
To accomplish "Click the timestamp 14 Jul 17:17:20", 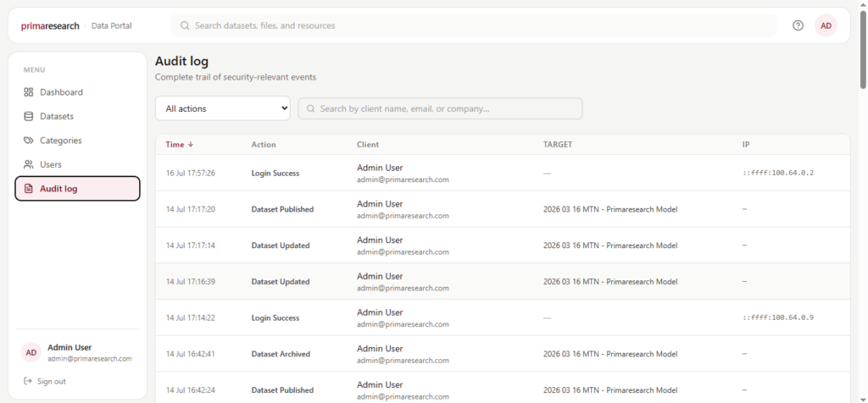I will pos(191,209).
